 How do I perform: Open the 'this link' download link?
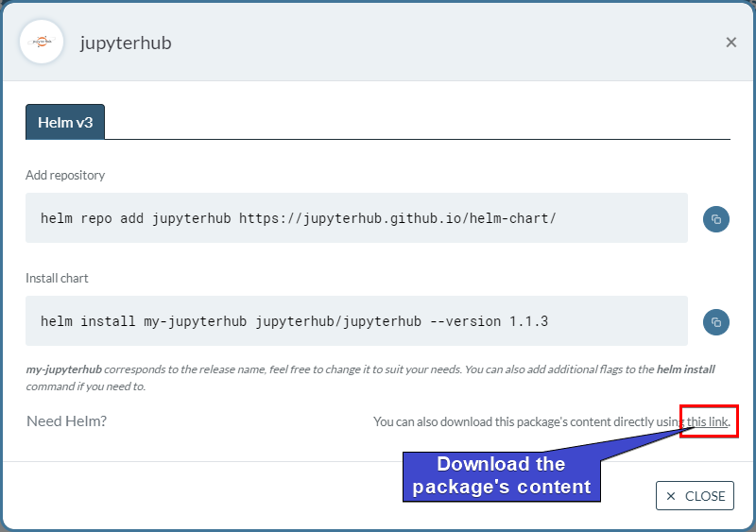(707, 421)
